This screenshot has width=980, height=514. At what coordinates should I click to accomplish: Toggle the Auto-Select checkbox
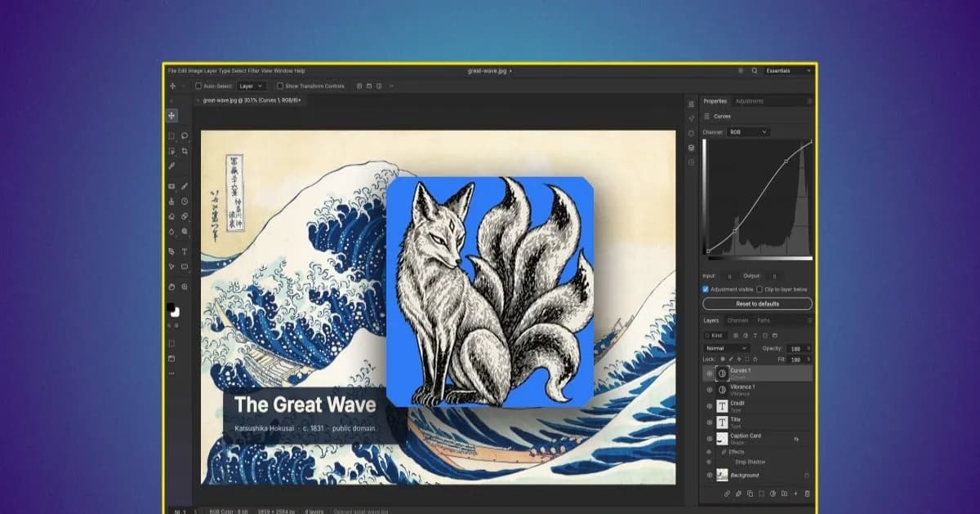pos(198,86)
